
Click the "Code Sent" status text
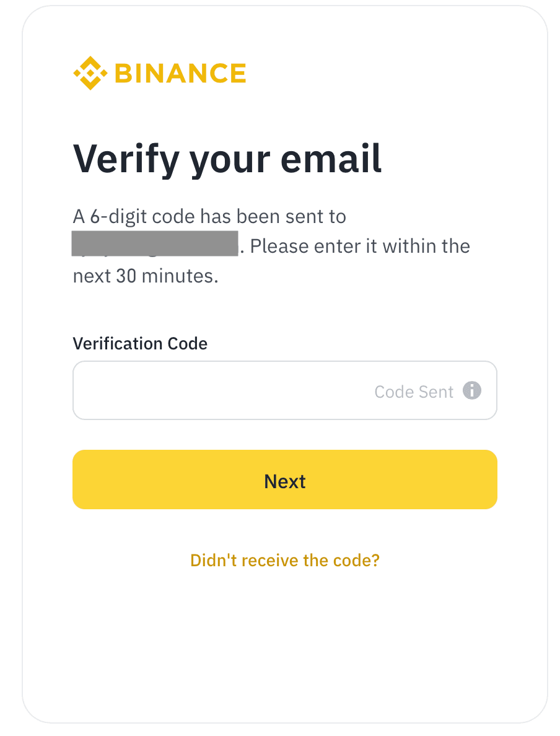pyautogui.click(x=414, y=392)
